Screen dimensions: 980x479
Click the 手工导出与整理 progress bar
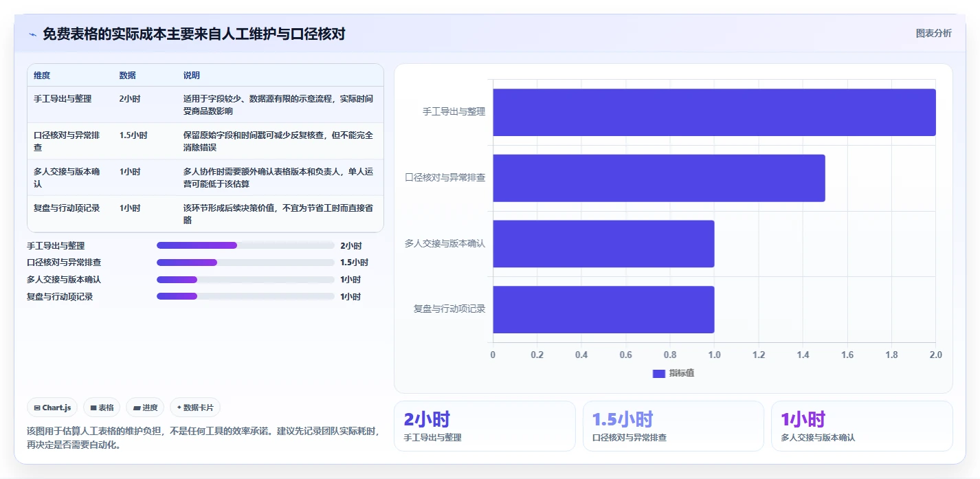245,245
